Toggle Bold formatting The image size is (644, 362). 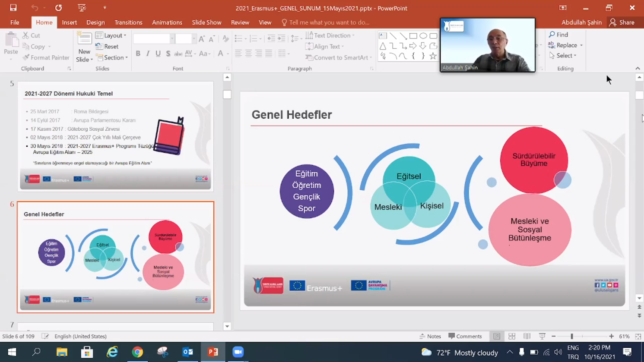pos(138,54)
